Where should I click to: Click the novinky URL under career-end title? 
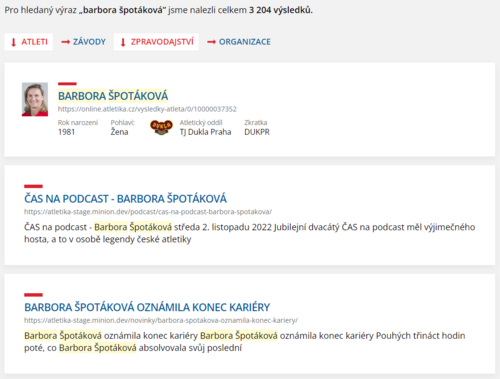(x=161, y=320)
